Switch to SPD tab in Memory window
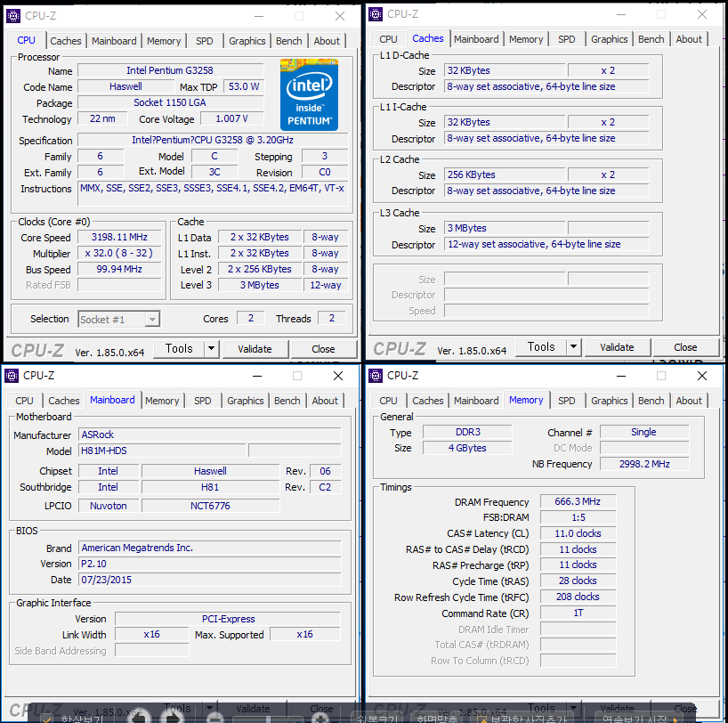This screenshot has width=728, height=723. 566,401
